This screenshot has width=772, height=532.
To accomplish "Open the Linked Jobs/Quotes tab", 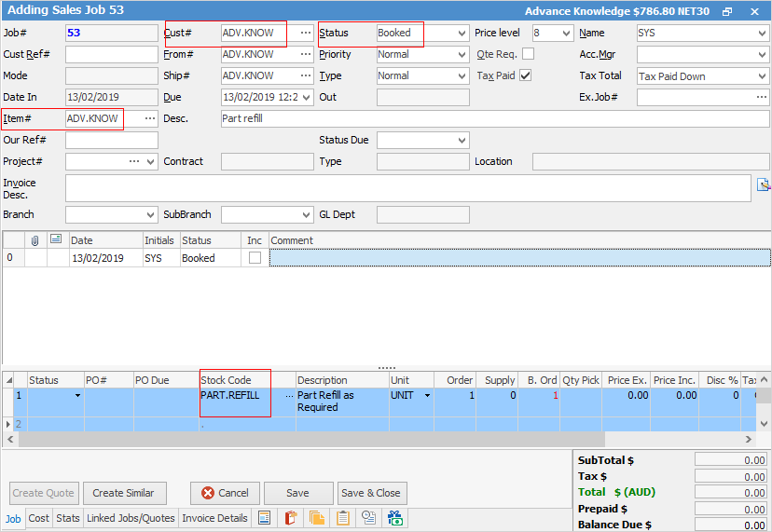I will [x=131, y=518].
